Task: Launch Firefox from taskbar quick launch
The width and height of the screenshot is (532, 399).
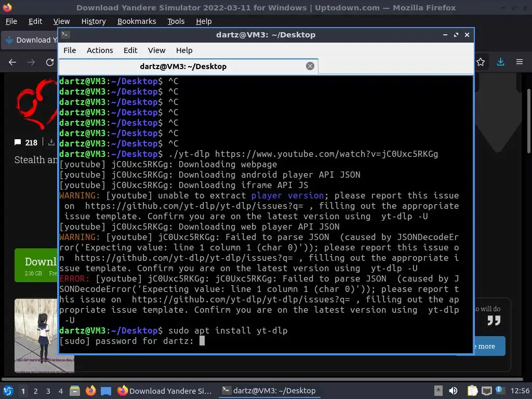Action: (90, 391)
